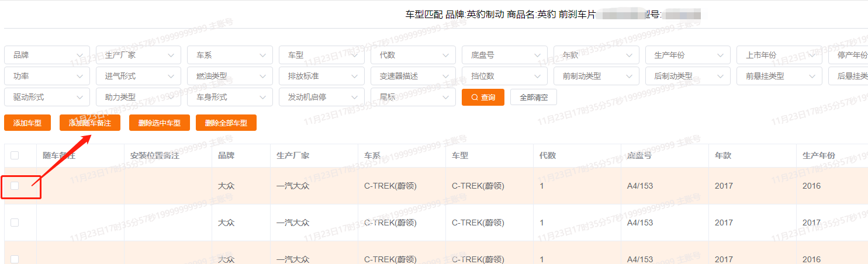
Task: Open the 底盘号 filter dropdown
Action: click(x=504, y=55)
